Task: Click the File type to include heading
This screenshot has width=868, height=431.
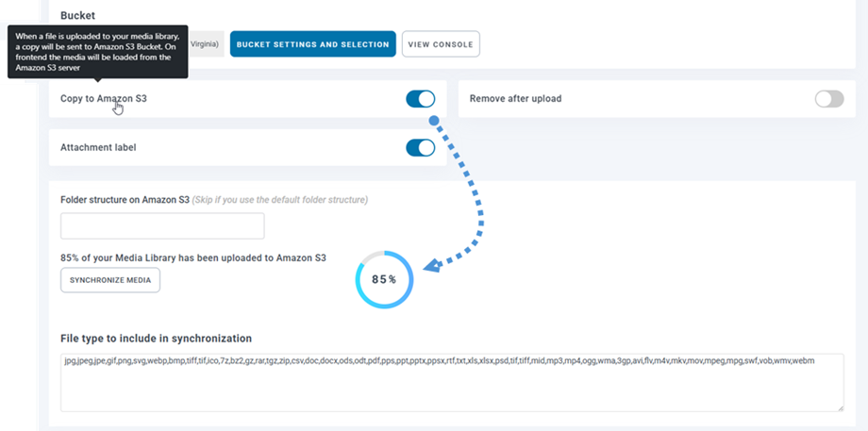Action: 156,339
